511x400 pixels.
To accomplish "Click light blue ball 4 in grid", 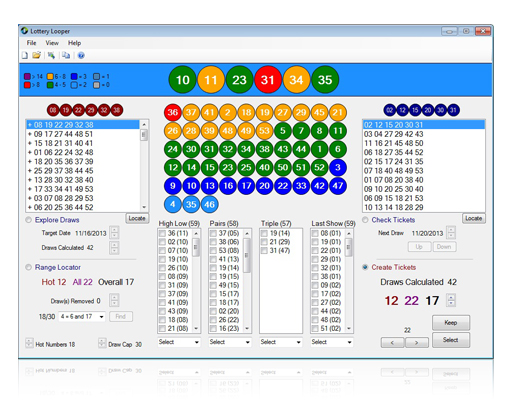I will pos(173,204).
